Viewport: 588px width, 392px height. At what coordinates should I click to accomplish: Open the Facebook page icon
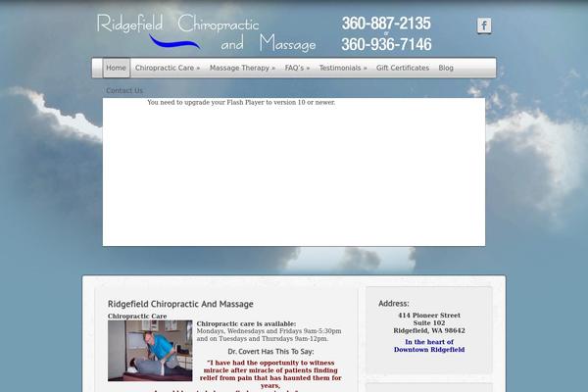pyautogui.click(x=484, y=25)
